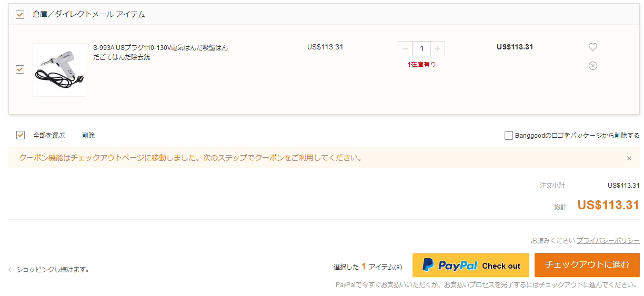The height and width of the screenshot is (296, 644).
Task: Click the back chevron beside ショッピングし続けます
Action: 9,270
